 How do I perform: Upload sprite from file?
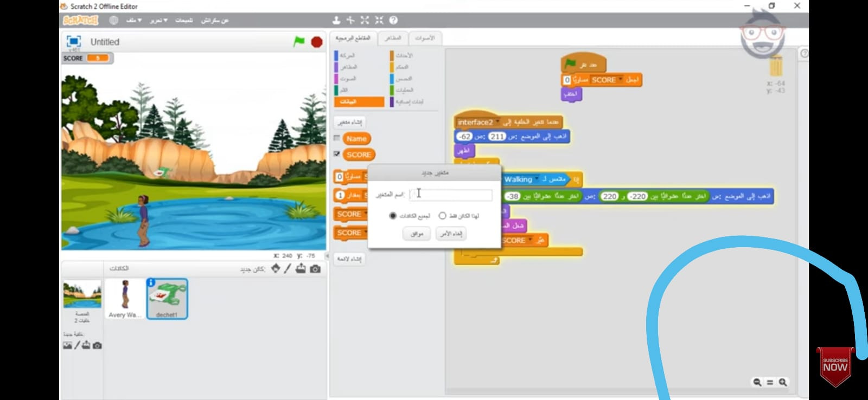[301, 268]
